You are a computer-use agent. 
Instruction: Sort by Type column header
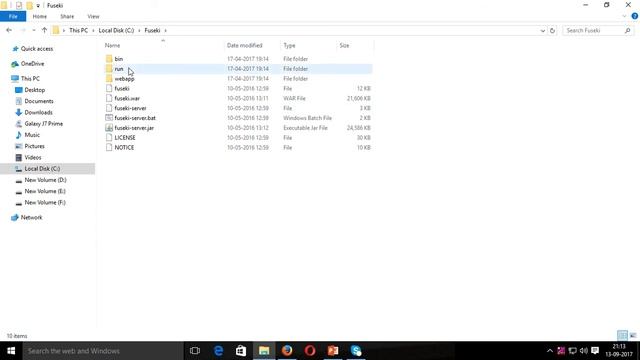[289, 45]
